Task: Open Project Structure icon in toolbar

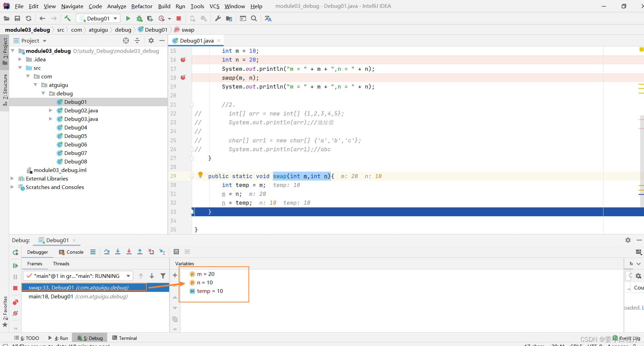Action: click(x=229, y=18)
